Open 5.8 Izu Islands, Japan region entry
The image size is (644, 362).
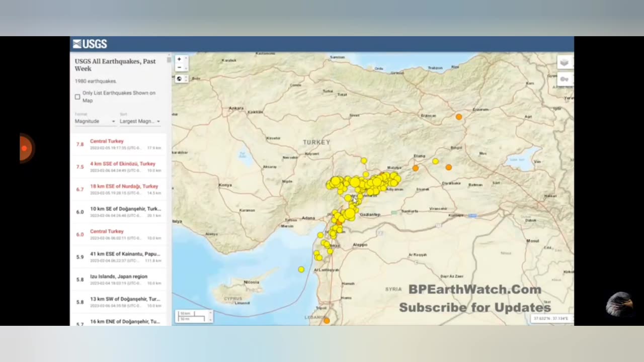point(119,280)
